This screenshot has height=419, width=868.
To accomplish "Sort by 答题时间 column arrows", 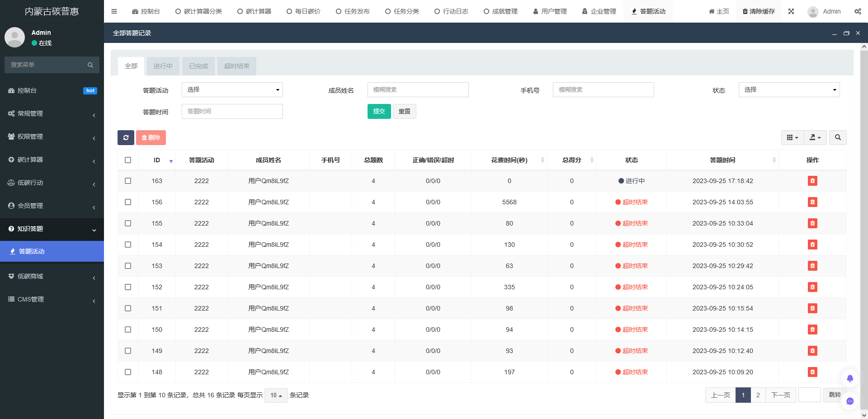I will tap(774, 160).
